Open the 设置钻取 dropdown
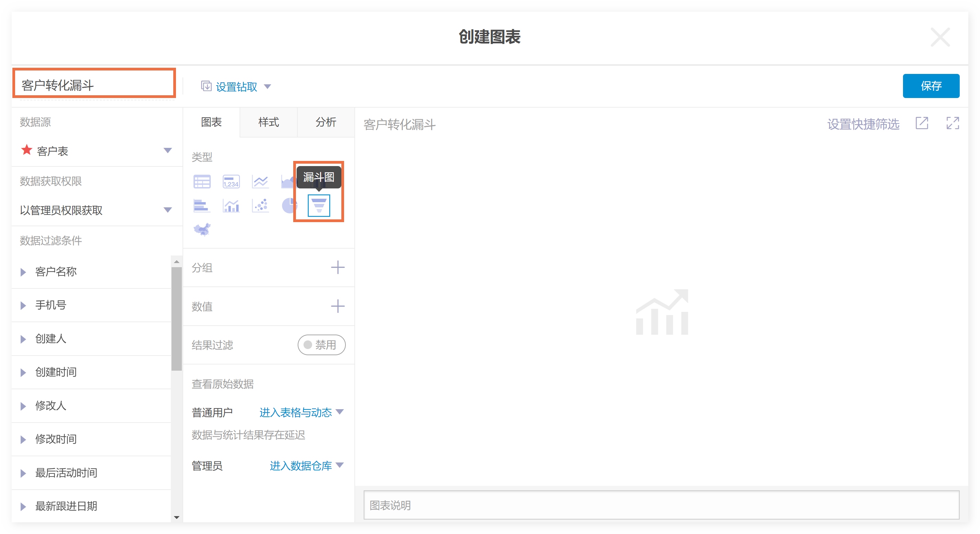980x534 pixels. (236, 87)
